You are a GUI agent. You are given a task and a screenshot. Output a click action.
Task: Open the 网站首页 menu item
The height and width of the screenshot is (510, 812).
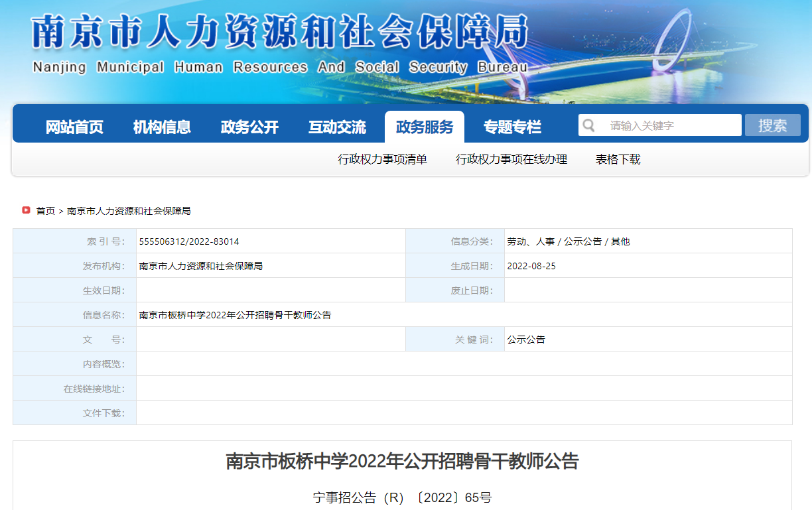click(74, 127)
